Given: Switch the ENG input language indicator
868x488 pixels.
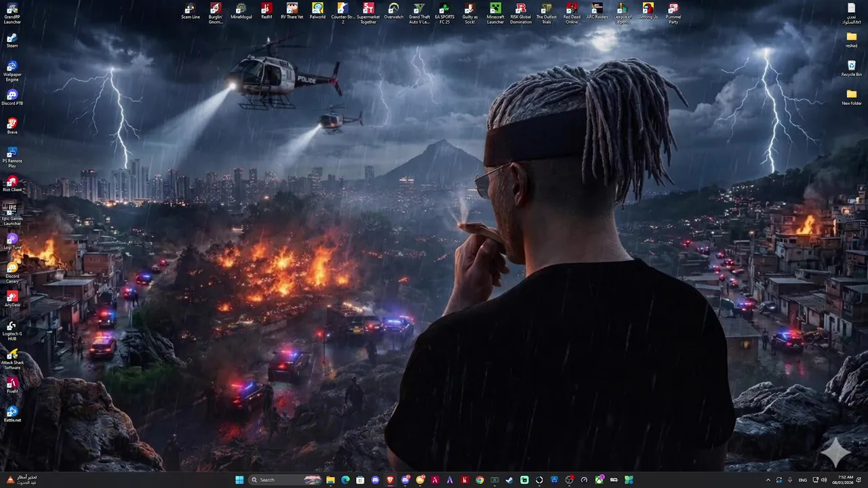Looking at the screenshot, I should click(x=803, y=480).
